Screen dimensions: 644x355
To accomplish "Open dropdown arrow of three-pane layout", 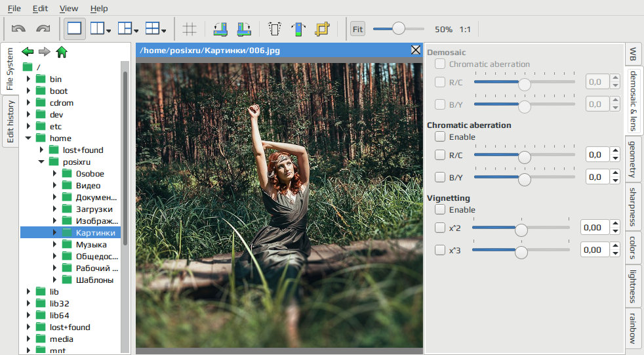I will pos(136,31).
